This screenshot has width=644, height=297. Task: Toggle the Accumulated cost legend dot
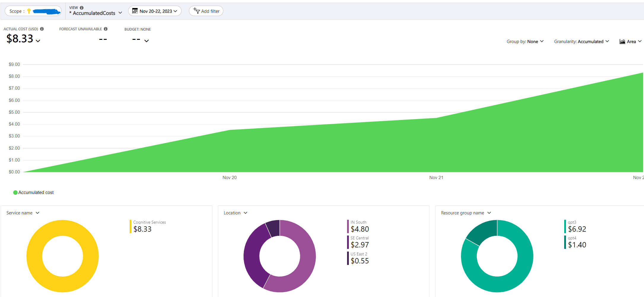click(x=15, y=192)
